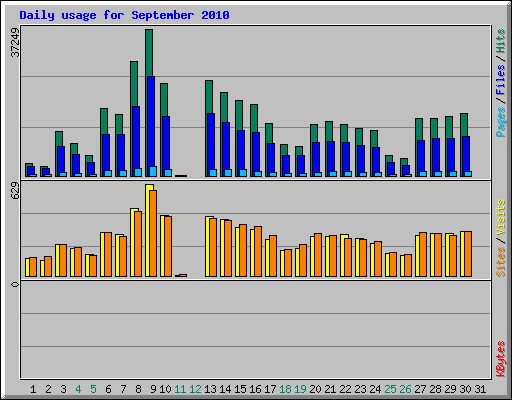The height and width of the screenshot is (400, 512).
Task: Click the day 9 axis label
Action: pyautogui.click(x=153, y=389)
